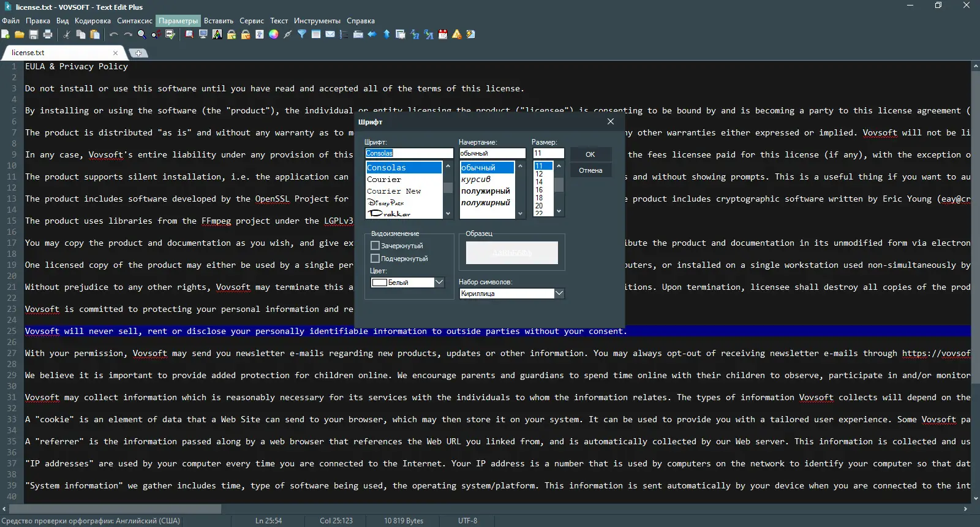Click the blue vertical double-arrow icon

click(386, 34)
